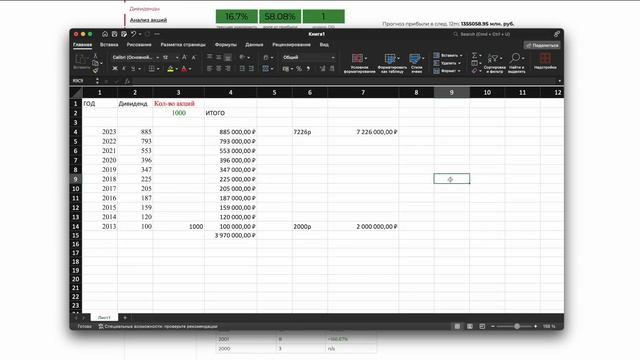Click the accessibility recommendations status text
This screenshot has height=360, width=640.
[x=158, y=327]
